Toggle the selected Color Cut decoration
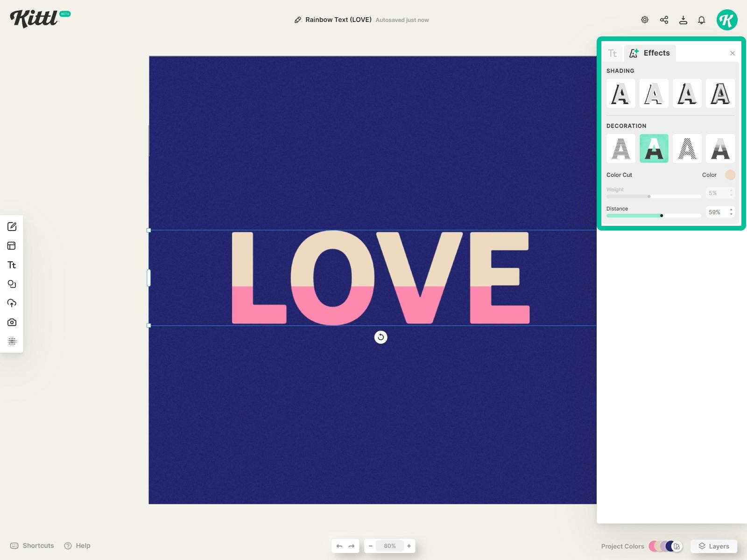This screenshot has width=747, height=560. [654, 148]
